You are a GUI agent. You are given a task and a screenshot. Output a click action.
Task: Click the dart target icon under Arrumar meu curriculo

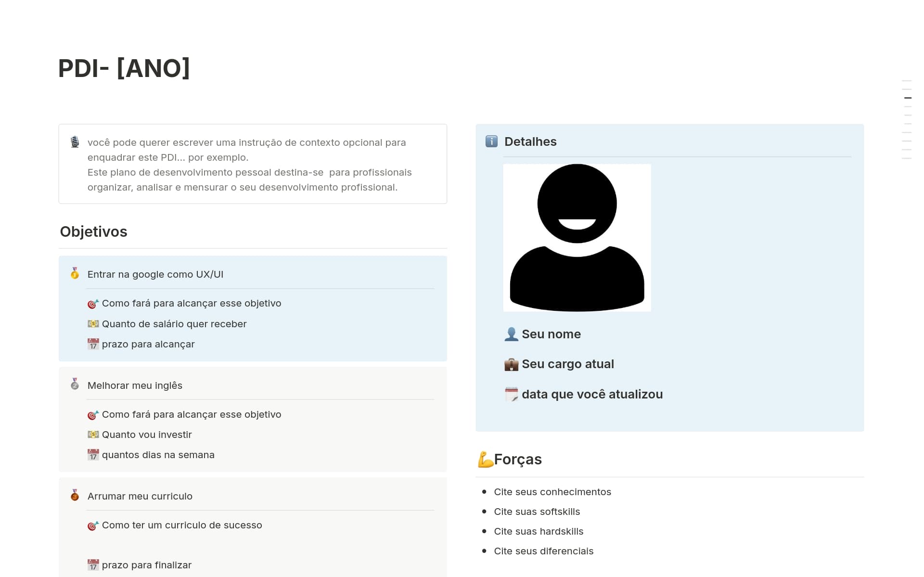pos(93,526)
